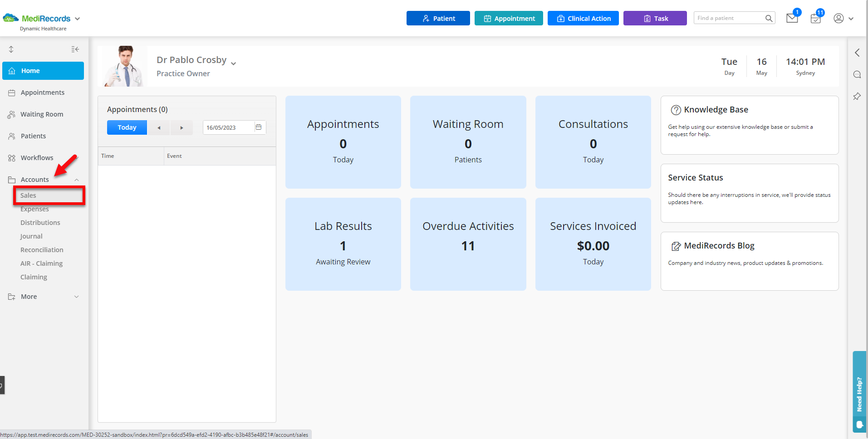Click the Appointments calendar icon in sidebar
This screenshot has height=439, width=868.
tap(12, 93)
